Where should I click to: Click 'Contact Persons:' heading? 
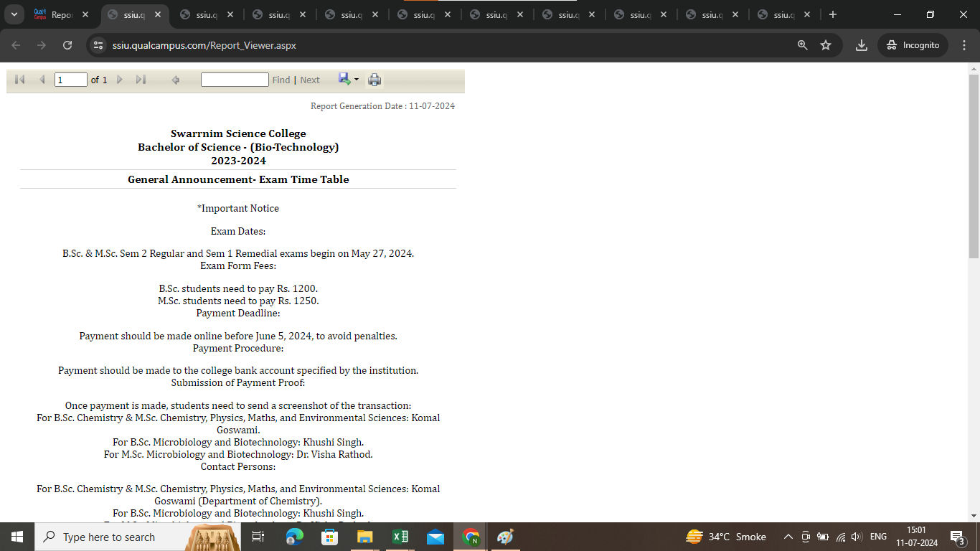pyautogui.click(x=238, y=466)
